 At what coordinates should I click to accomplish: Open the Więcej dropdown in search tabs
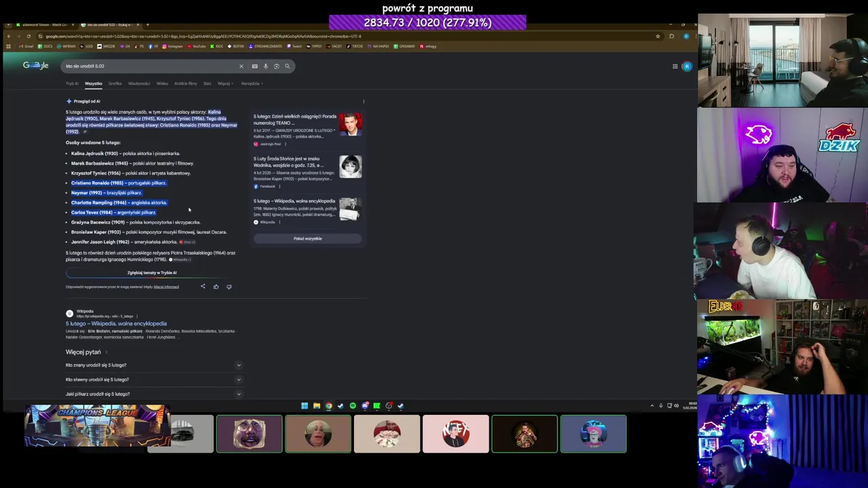(225, 83)
